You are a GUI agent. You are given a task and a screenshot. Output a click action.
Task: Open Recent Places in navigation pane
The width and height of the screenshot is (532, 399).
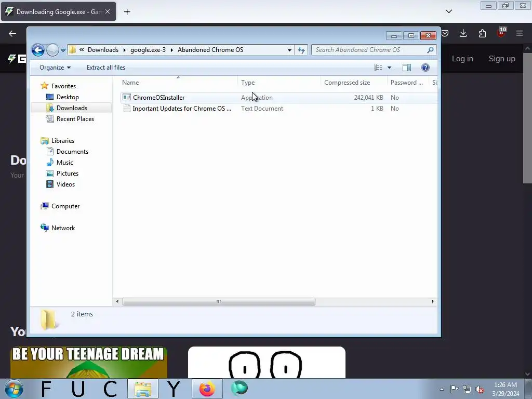click(x=75, y=119)
